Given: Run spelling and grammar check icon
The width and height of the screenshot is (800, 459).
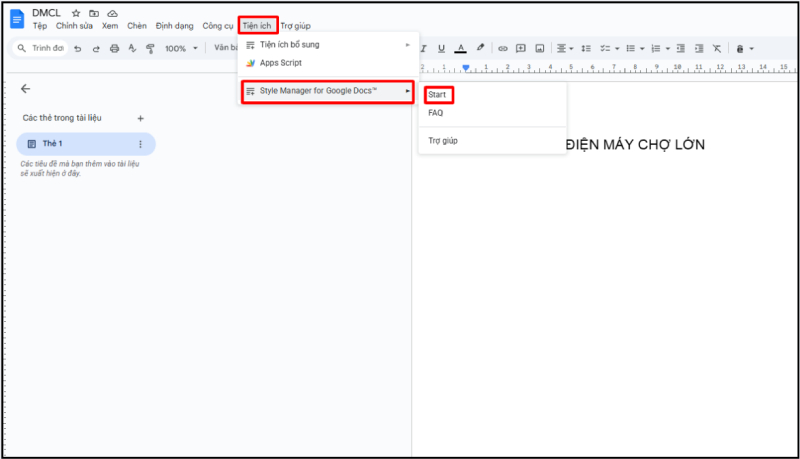Looking at the screenshot, I should [x=132, y=48].
